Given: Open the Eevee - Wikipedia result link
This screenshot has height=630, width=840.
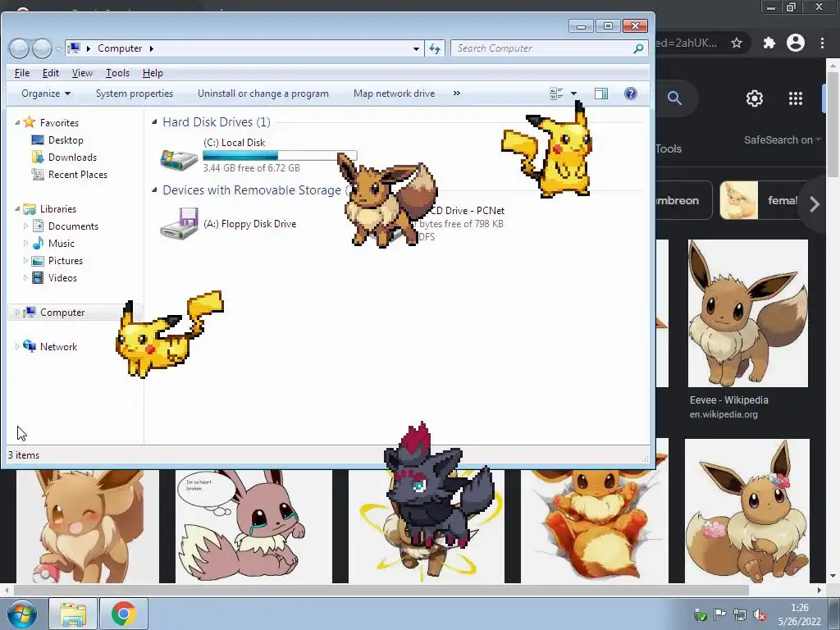Looking at the screenshot, I should coord(728,400).
